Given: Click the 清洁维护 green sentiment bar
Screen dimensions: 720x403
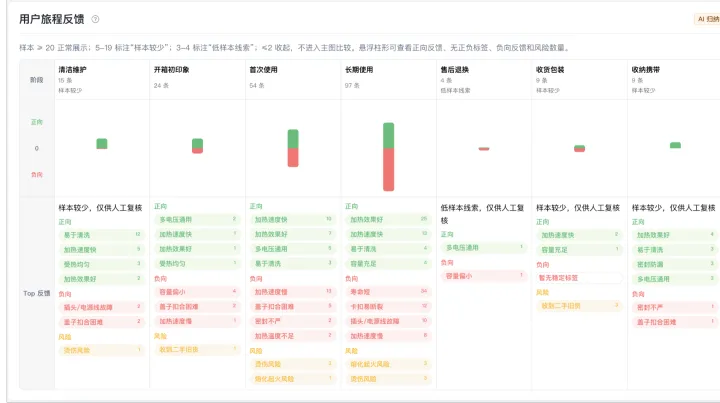Looking at the screenshot, I should 102,144.
